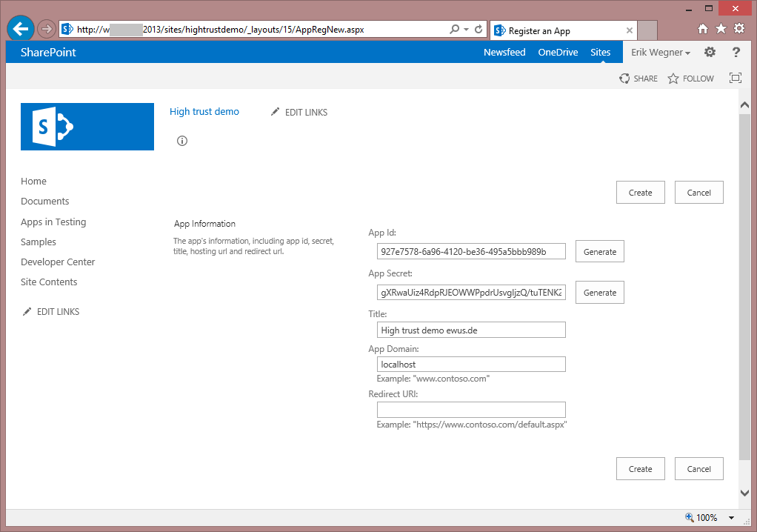Click the SHARE icon
The width and height of the screenshot is (757, 532).
[x=624, y=78]
